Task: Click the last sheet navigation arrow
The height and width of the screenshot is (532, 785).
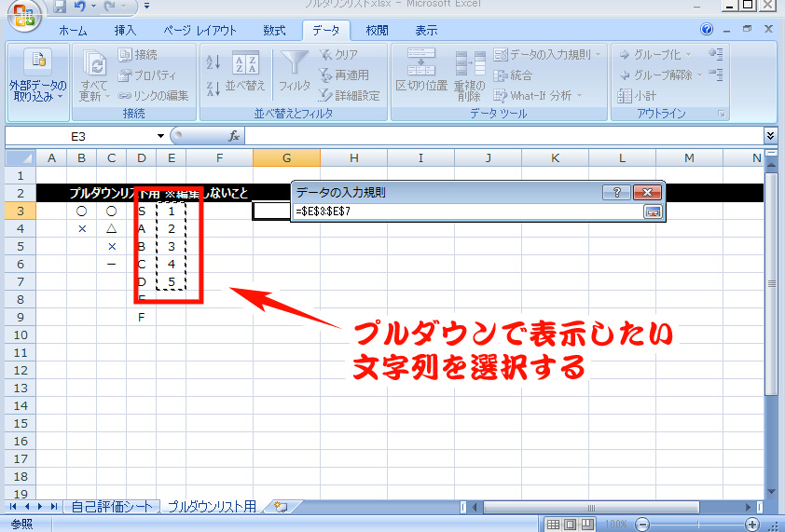Action: click(53, 507)
